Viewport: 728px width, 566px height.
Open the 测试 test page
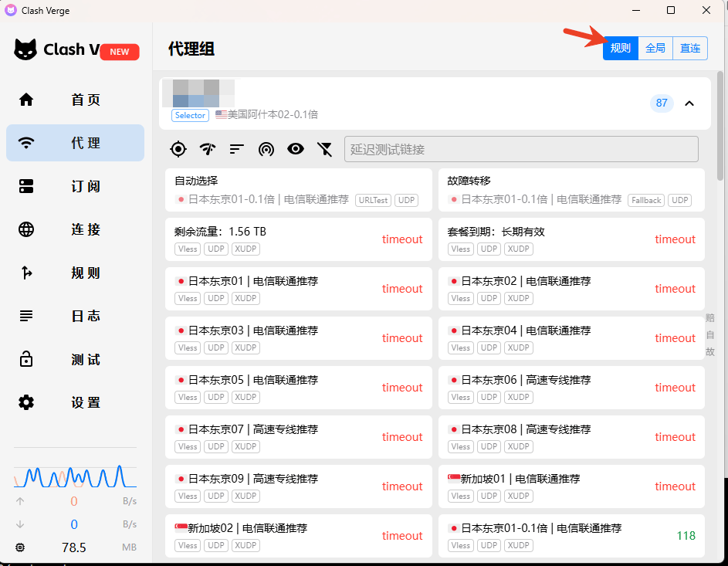[75, 360]
